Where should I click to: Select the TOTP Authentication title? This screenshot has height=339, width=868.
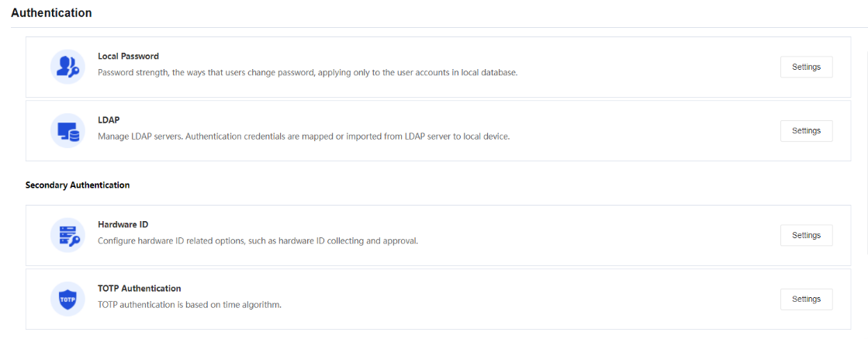(139, 288)
